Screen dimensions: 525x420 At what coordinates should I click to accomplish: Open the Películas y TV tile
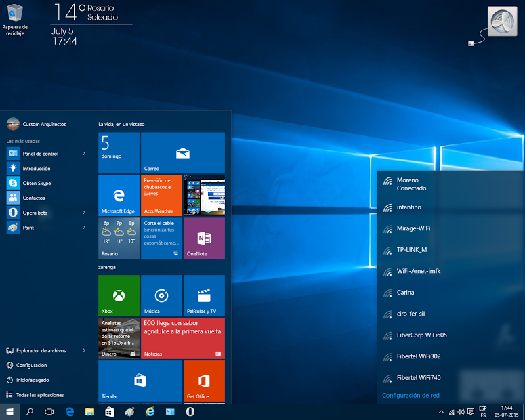point(204,295)
